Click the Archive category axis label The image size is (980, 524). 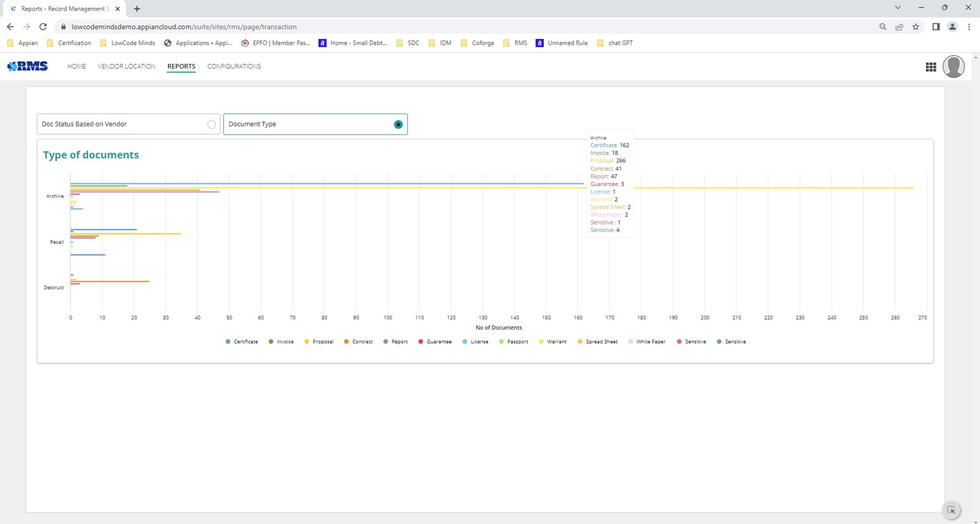click(55, 196)
